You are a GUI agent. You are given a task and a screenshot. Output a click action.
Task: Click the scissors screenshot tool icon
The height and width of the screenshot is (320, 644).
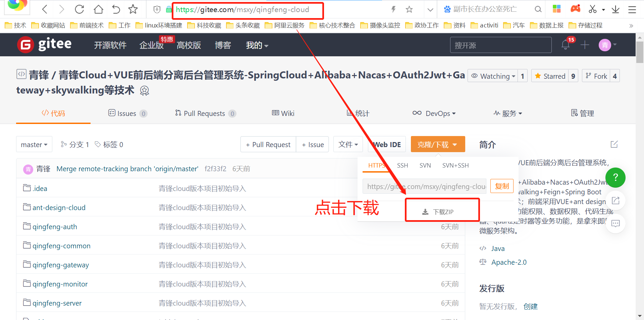(x=593, y=9)
